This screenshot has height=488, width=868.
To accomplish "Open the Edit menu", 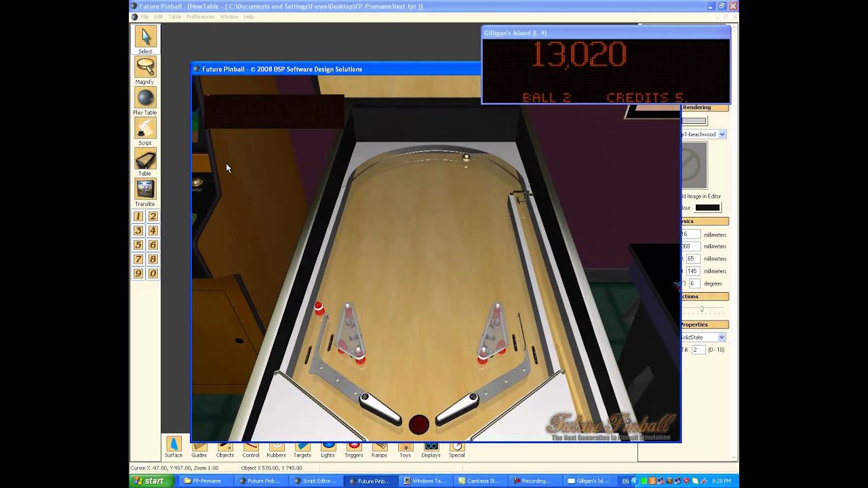I will [158, 17].
